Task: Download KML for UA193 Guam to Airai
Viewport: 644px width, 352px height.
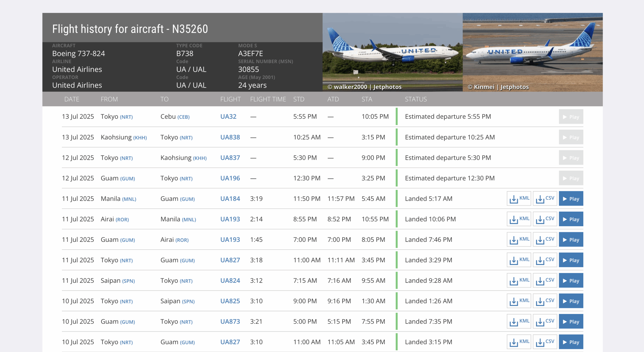Action: coord(519,240)
